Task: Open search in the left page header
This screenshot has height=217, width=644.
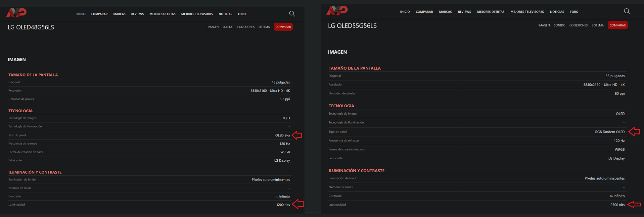Action: (292, 14)
